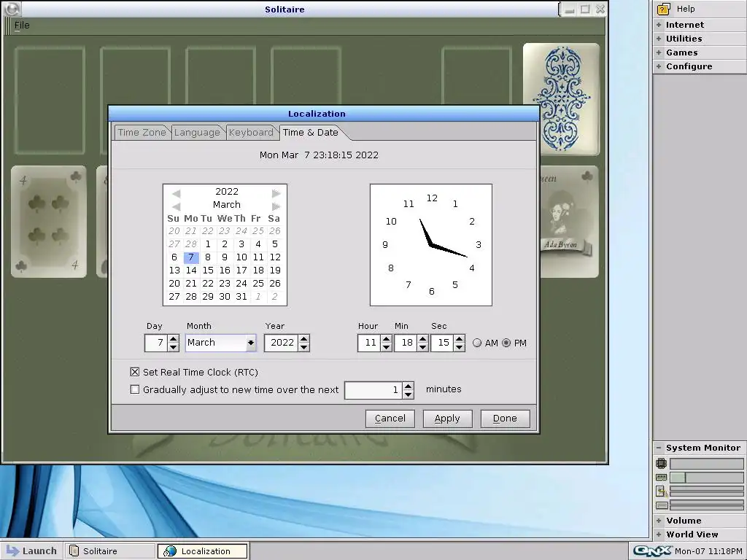This screenshot has height=560, width=747.
Task: Click the QNX logo in the taskbar
Action: 653,551
